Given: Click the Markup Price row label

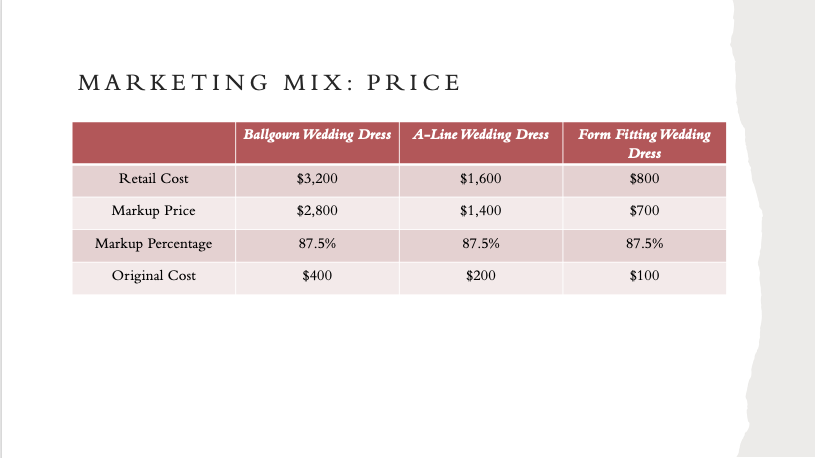Looking at the screenshot, I should (153, 211).
